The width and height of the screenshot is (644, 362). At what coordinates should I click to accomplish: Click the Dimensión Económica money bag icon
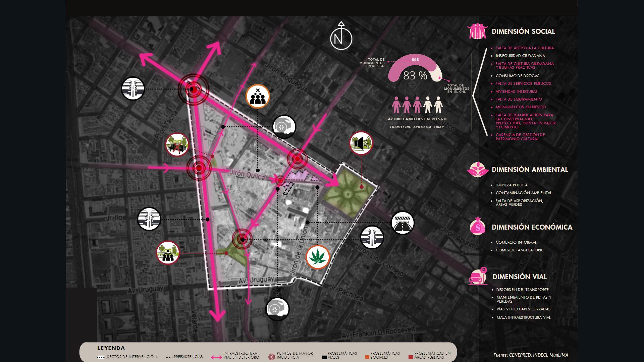(x=478, y=227)
